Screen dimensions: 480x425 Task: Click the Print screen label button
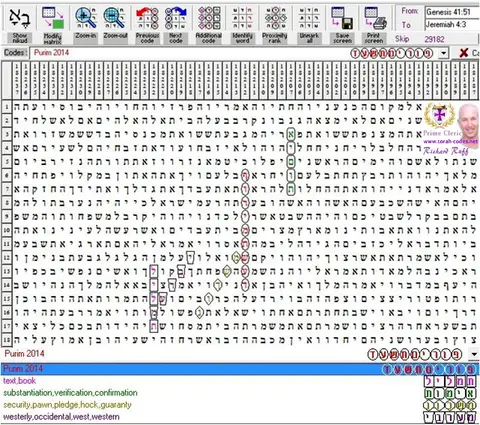375,38
